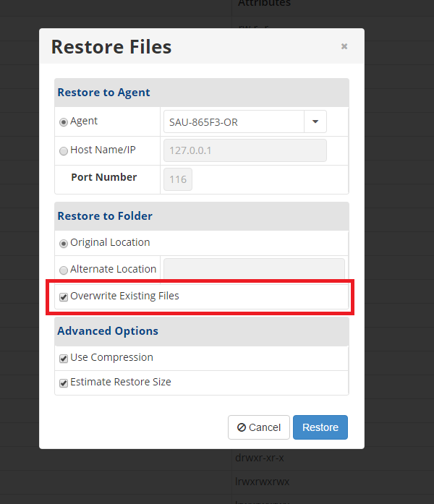Screen dimensions: 434x504
Task: Select the Agent radio button
Action: tap(64, 122)
